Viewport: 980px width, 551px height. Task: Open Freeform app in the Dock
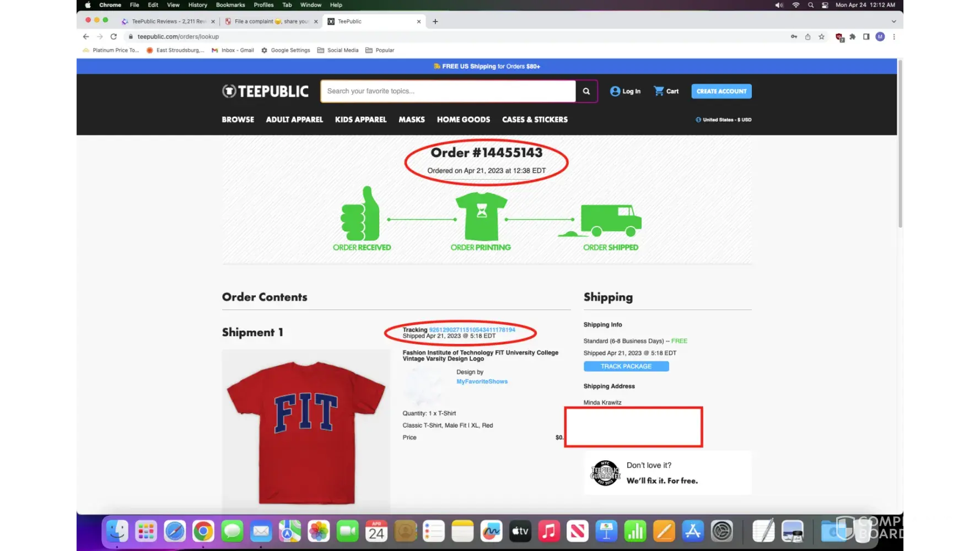[x=491, y=531]
